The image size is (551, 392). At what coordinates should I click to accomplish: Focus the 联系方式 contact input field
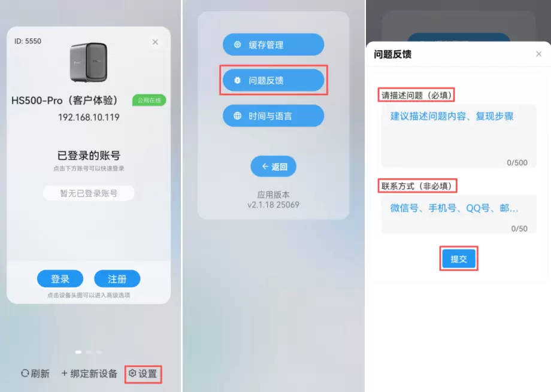coord(459,215)
